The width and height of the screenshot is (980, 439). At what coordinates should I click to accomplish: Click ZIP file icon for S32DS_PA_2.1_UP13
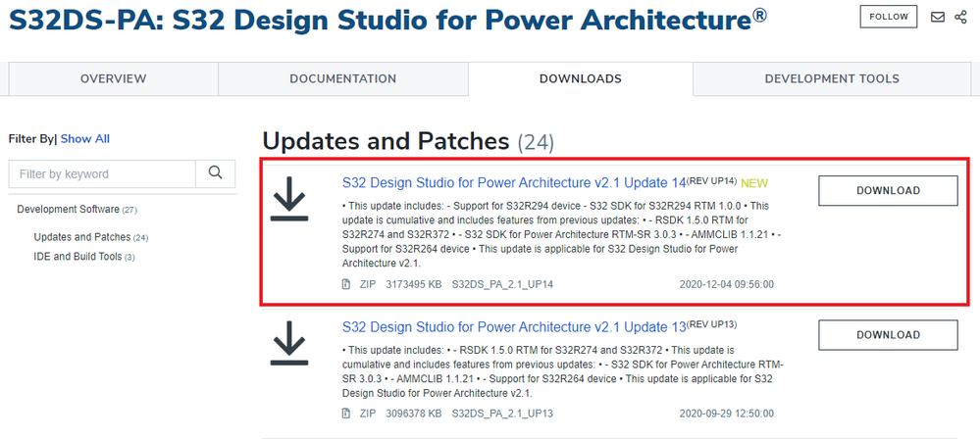[x=346, y=414]
